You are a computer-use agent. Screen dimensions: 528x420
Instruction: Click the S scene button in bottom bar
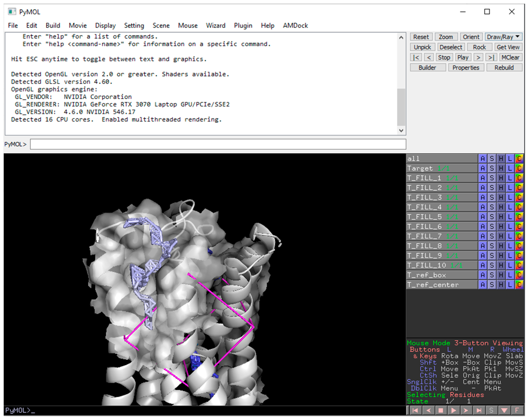[491, 410]
